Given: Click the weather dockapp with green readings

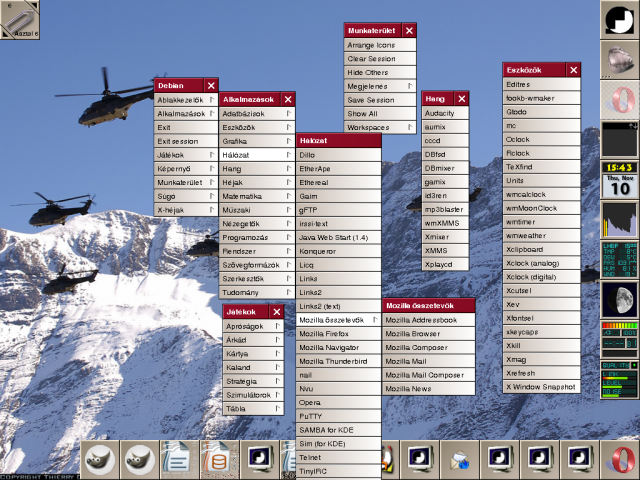Looking at the screenshot, I should coord(620,260).
